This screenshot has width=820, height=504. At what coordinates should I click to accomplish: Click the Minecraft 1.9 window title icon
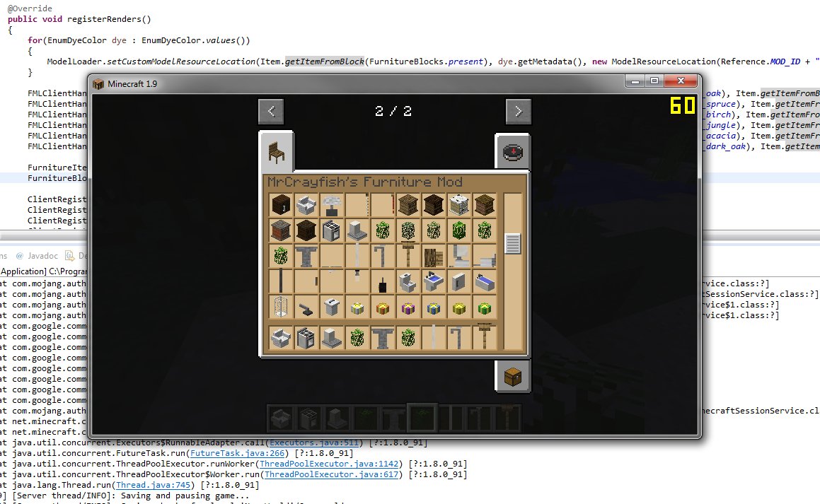click(x=98, y=83)
